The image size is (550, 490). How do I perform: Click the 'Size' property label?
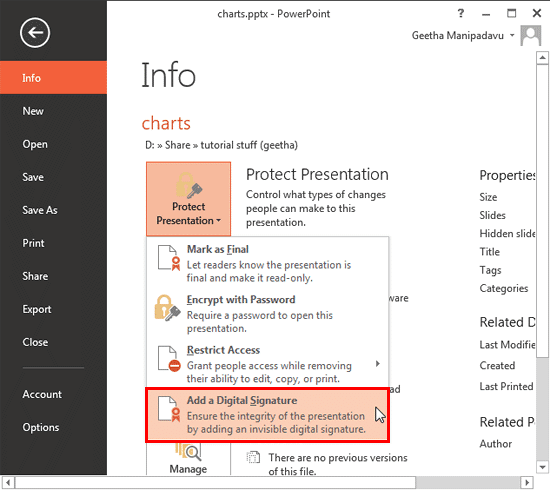click(x=488, y=197)
